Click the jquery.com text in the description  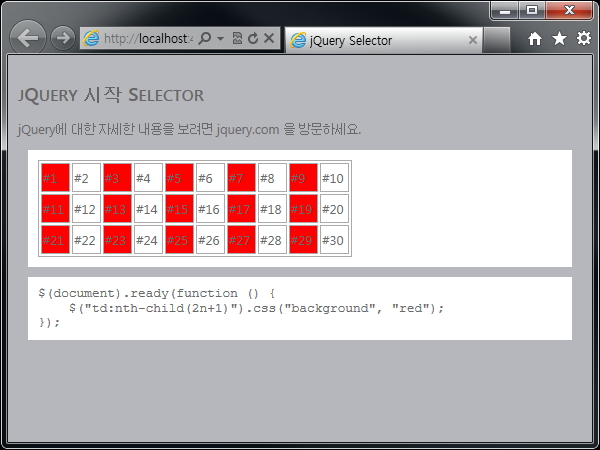248,130
